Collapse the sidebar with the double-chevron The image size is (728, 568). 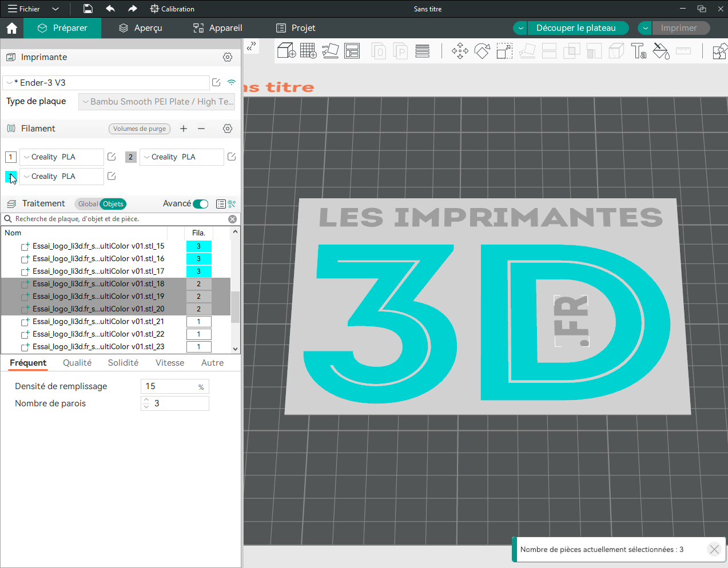point(251,47)
